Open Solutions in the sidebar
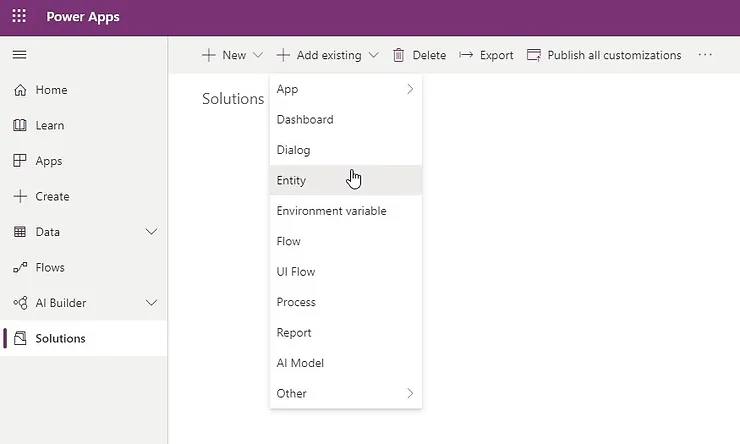This screenshot has height=444, width=740. pos(84,338)
